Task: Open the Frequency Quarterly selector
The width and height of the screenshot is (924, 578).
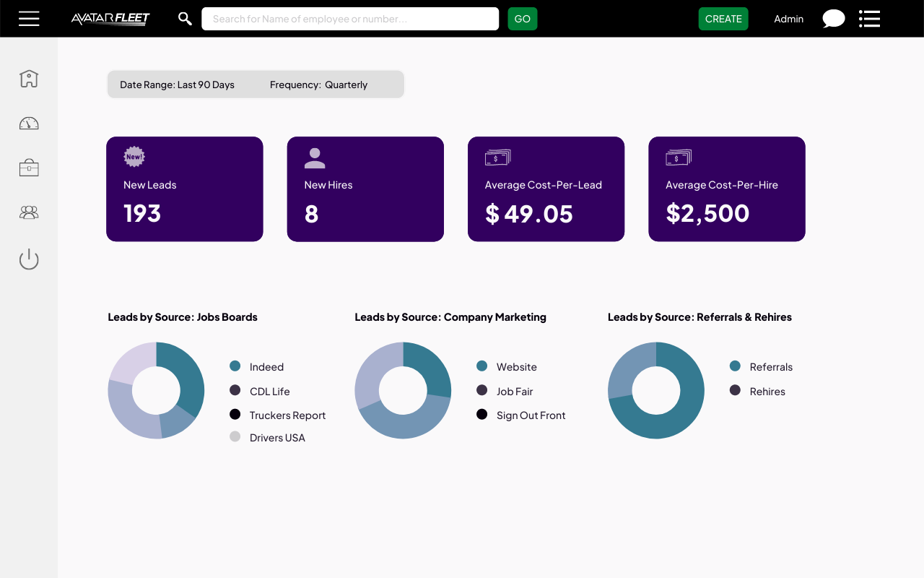Action: (318, 85)
